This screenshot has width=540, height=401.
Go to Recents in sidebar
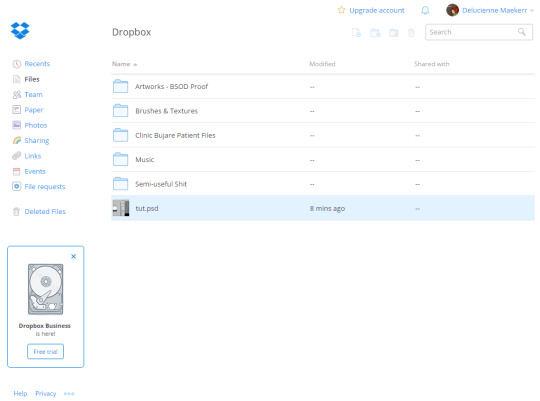tap(37, 64)
